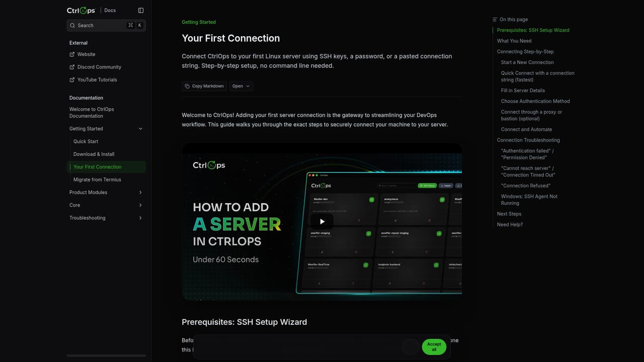This screenshot has height=362, width=644.
Task: Jump to What You Need section
Action: [514, 41]
